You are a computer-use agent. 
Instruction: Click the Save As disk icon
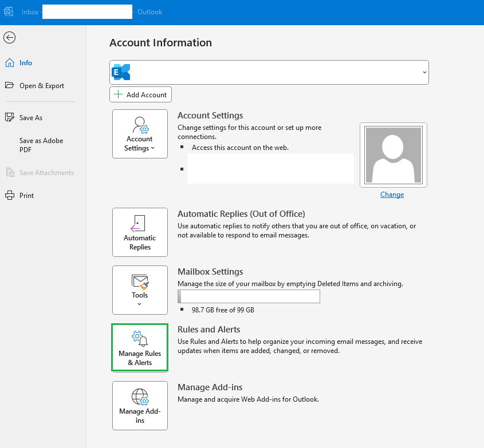[10, 117]
